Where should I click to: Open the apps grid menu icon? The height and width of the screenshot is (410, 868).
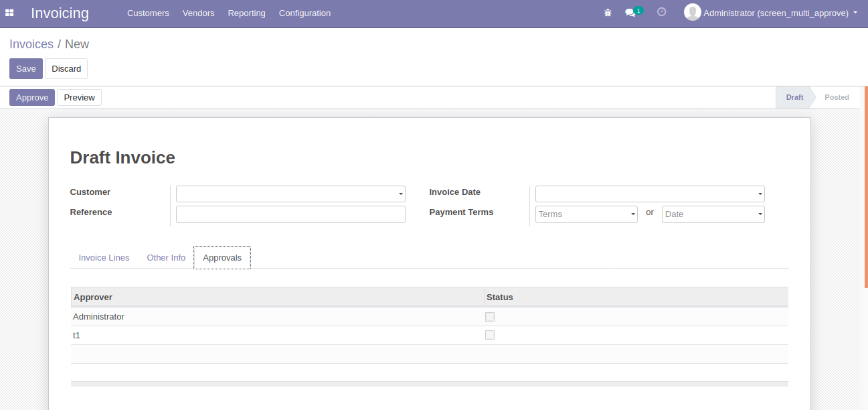pyautogui.click(x=9, y=13)
